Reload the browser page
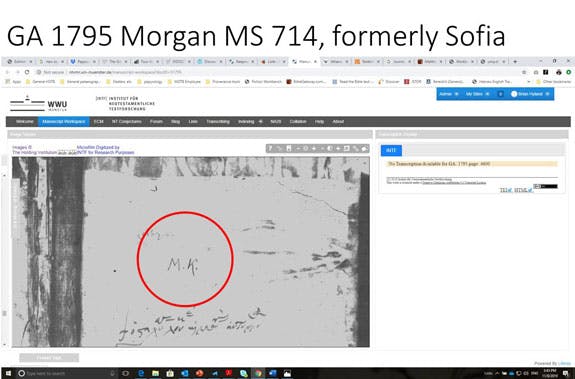 tap(27, 72)
